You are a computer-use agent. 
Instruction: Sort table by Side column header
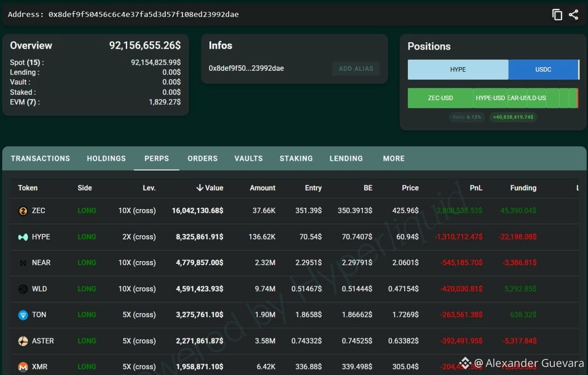point(85,188)
